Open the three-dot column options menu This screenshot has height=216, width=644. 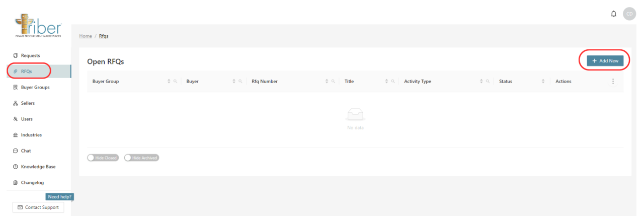[x=612, y=82]
